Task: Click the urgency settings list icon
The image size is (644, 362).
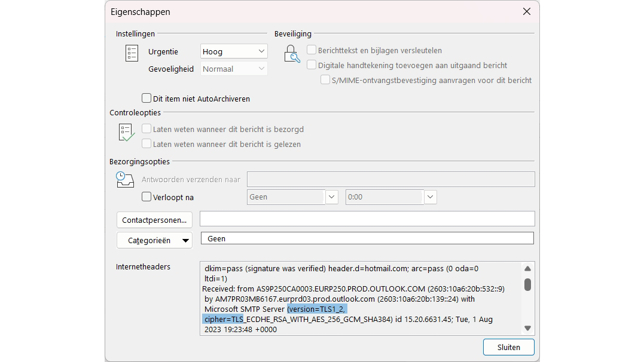Action: (x=132, y=53)
